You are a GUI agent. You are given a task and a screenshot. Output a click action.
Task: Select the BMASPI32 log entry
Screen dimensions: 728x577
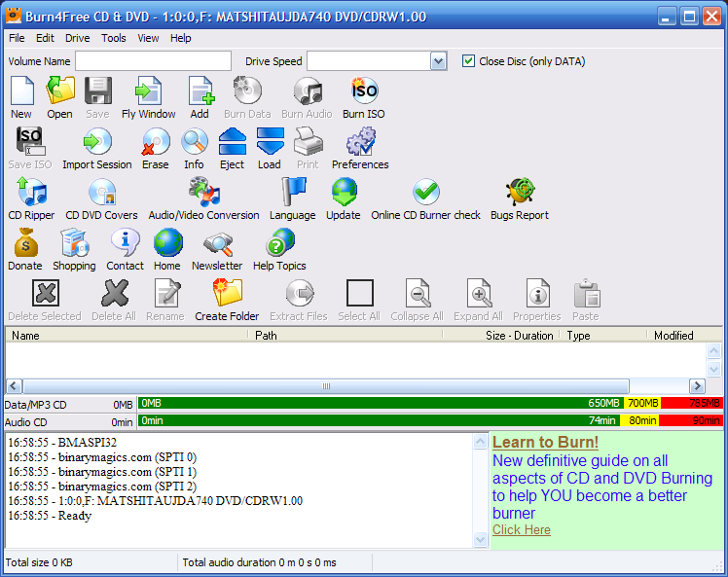tap(62, 443)
